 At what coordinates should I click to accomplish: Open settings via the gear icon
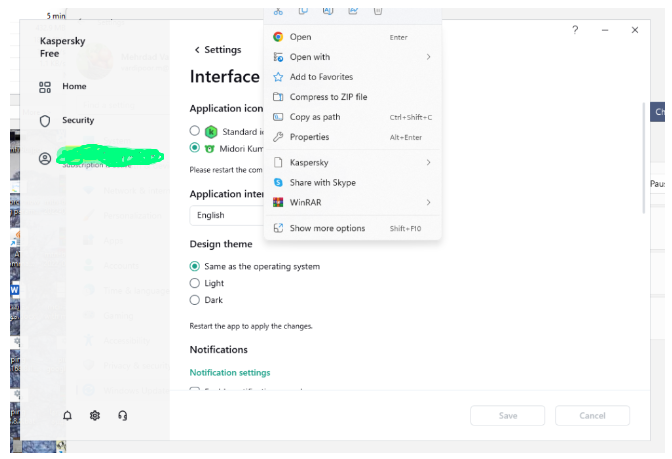[x=95, y=415]
